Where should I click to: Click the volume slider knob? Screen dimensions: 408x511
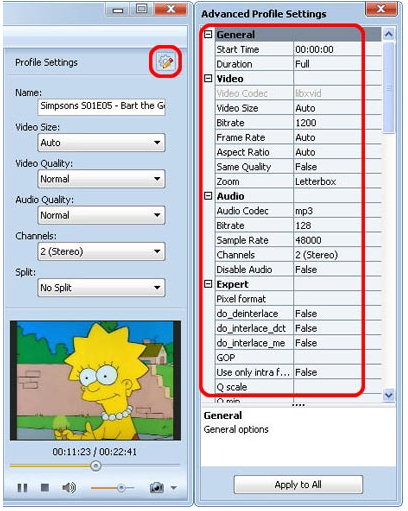tap(121, 488)
